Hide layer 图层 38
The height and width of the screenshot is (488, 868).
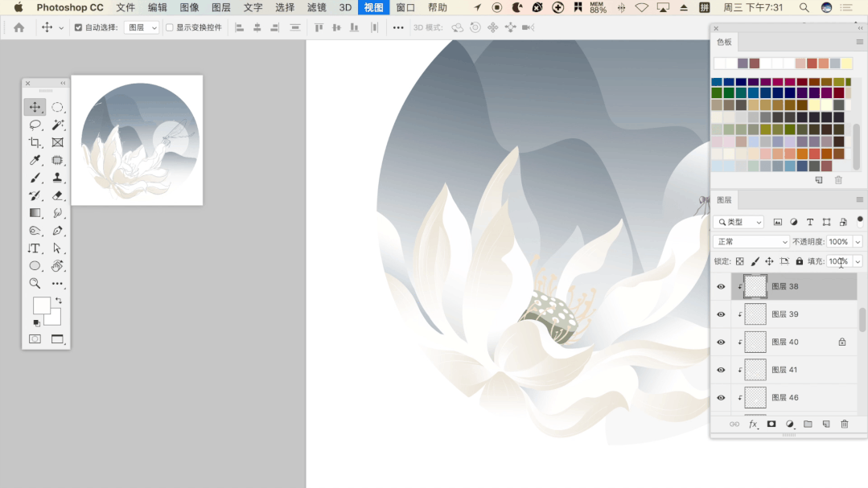[x=721, y=286]
